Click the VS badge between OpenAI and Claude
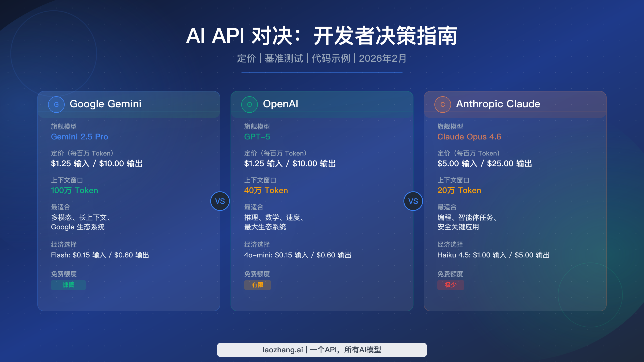The image size is (644, 362). point(413,201)
